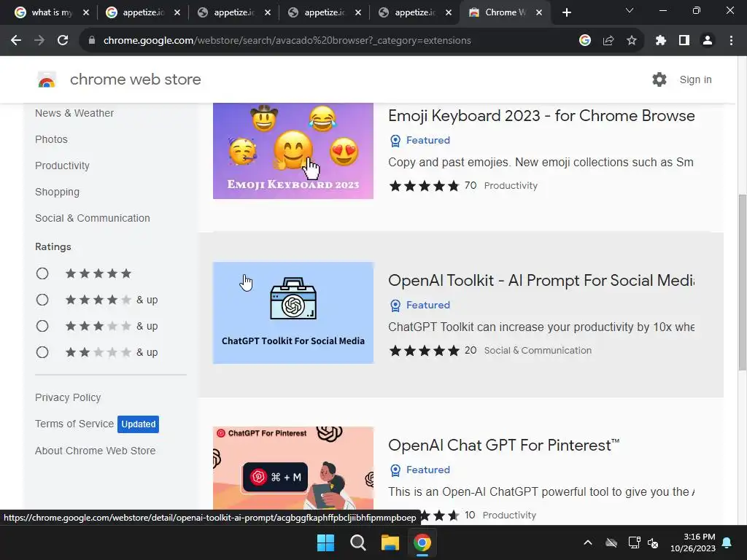Bookmark this page with the star icon
This screenshot has height=560, width=747.
(x=632, y=41)
